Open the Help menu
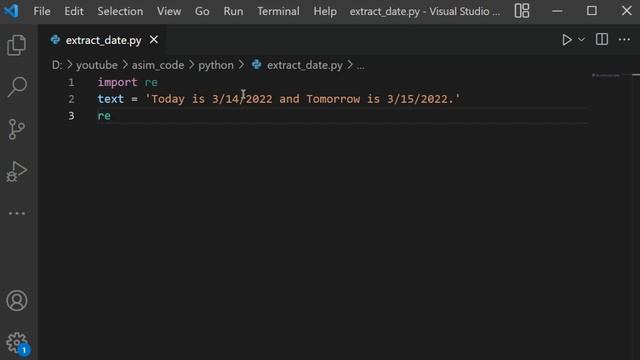 325,11
